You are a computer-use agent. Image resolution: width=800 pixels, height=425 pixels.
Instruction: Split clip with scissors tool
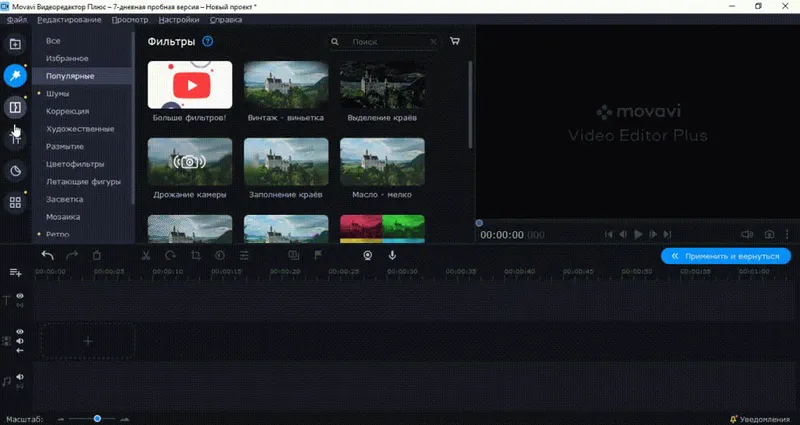click(146, 256)
